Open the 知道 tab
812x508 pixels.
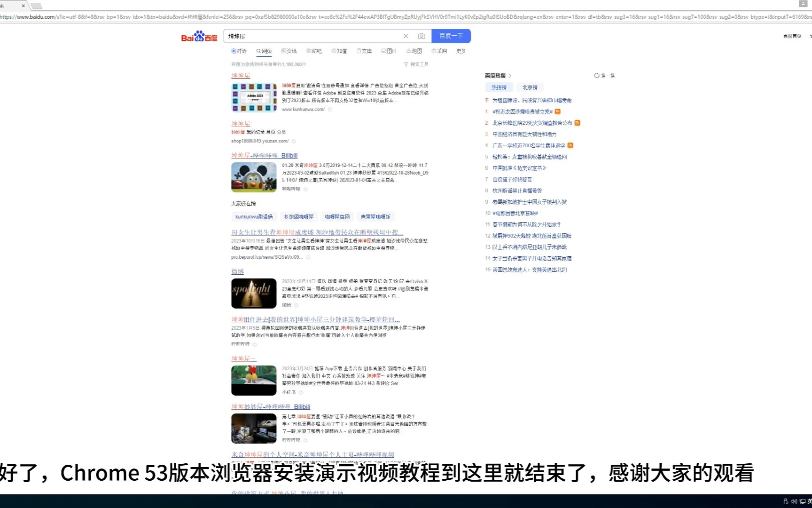tap(339, 51)
